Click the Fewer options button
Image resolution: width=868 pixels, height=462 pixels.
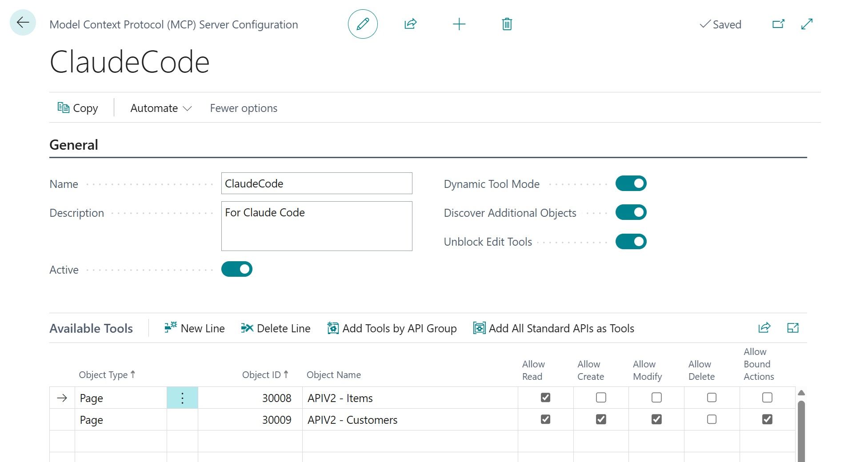coord(244,108)
